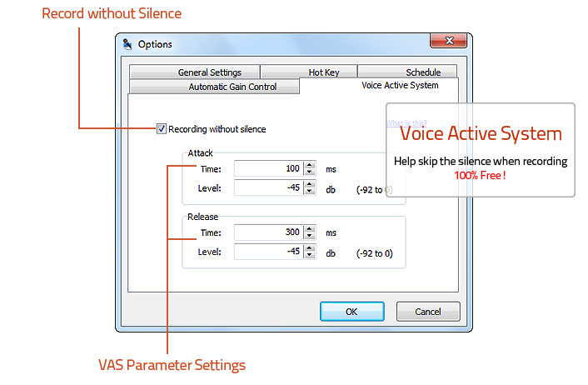
Task: Click the Attack Time input field
Action: point(268,168)
